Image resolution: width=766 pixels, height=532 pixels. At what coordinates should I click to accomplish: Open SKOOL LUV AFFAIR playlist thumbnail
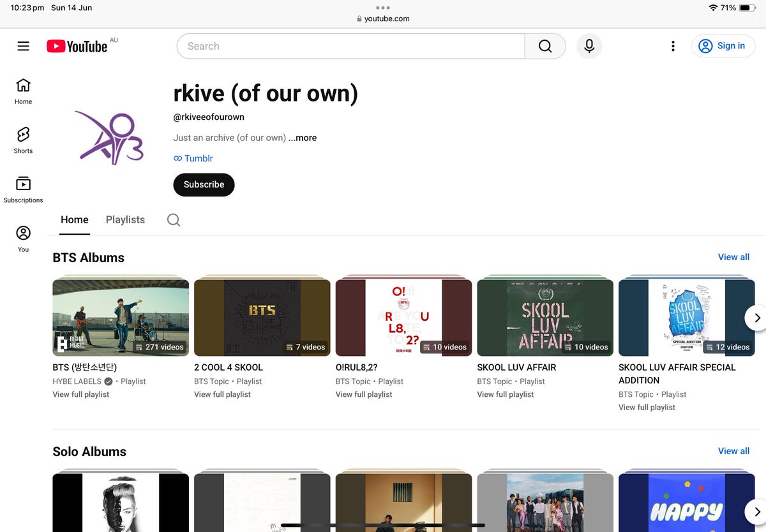545,318
